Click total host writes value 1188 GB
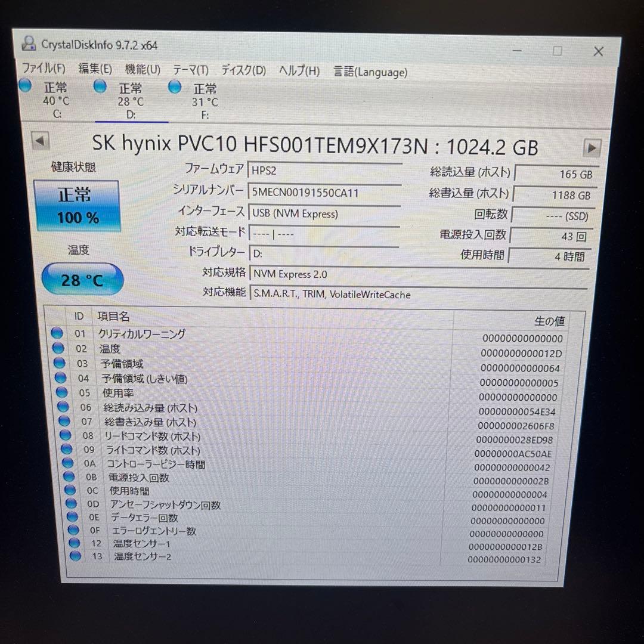The image size is (644, 644). (555, 194)
